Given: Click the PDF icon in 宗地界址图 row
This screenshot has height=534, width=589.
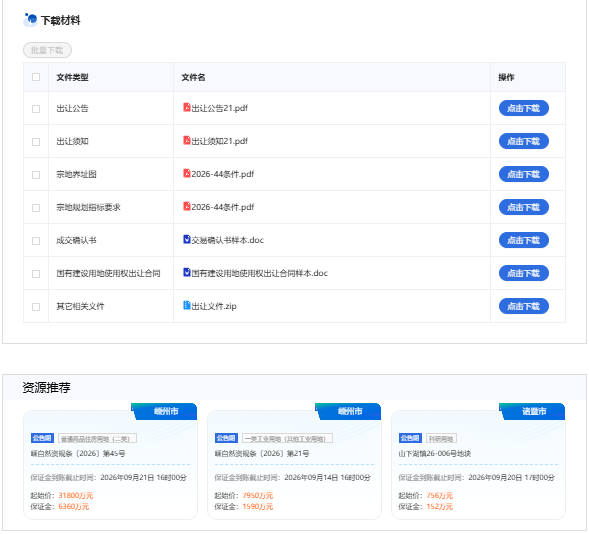Looking at the screenshot, I should [187, 173].
